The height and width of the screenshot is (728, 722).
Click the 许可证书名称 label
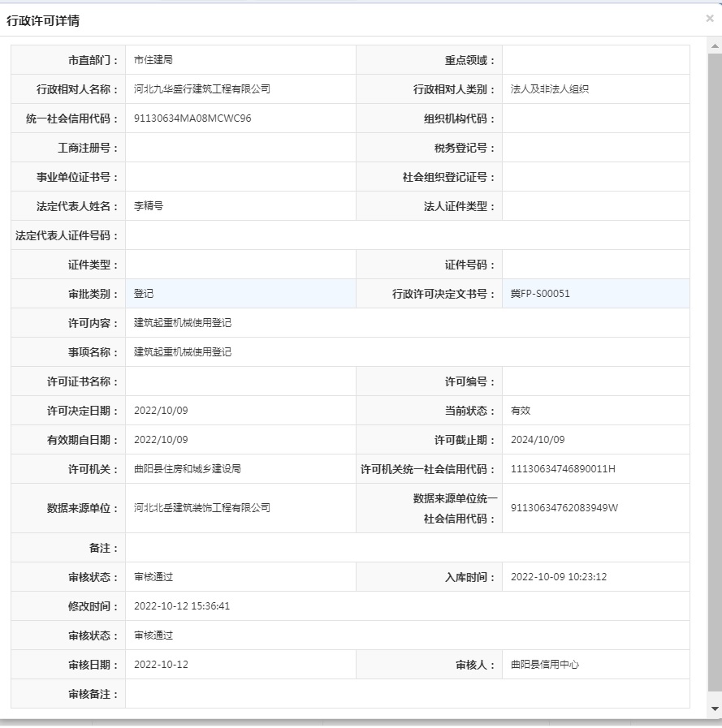[83, 381]
